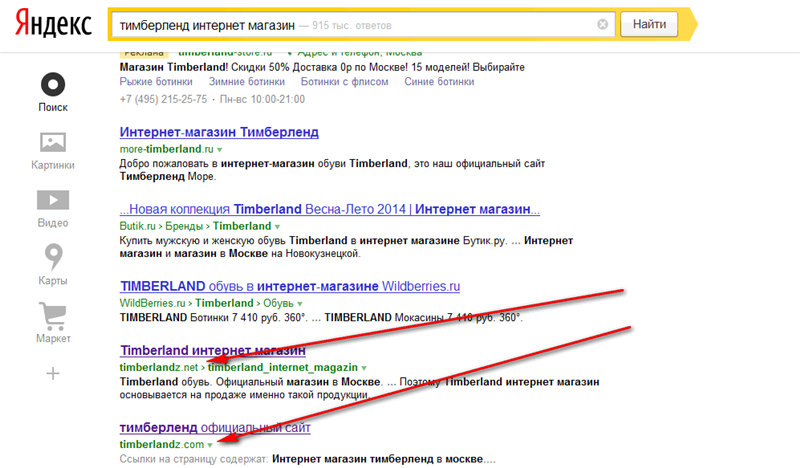Open Обувь breadcrumb in Wildberries result
The height and width of the screenshot is (468, 800).
tap(278, 303)
